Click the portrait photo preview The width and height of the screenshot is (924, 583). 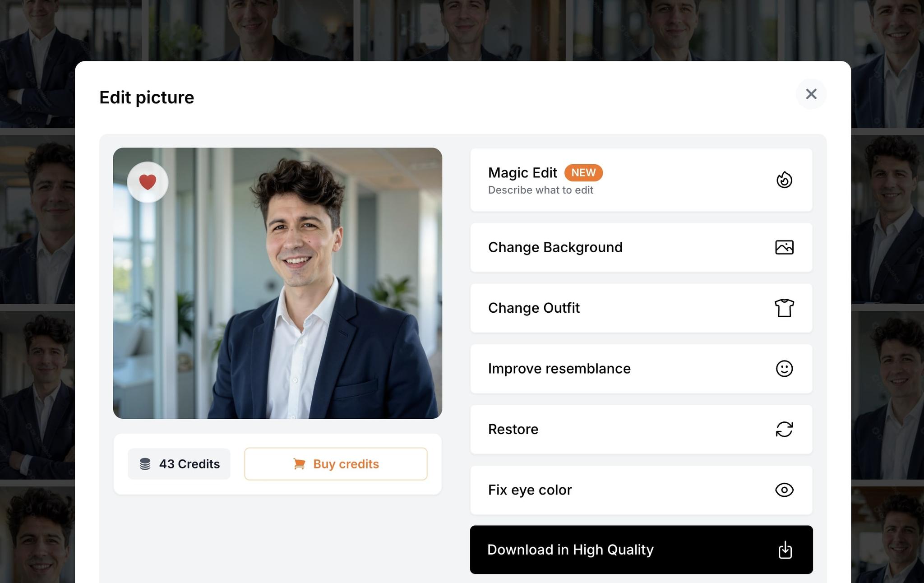pos(278,282)
